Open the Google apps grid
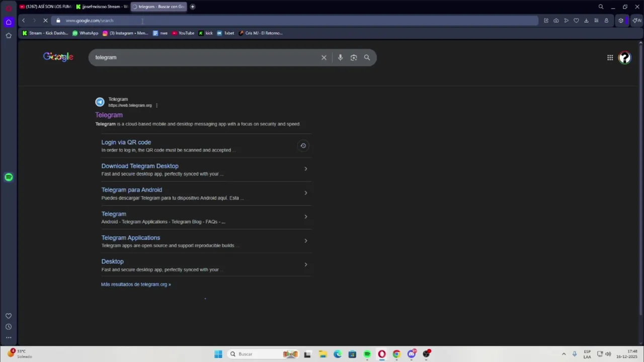The width and height of the screenshot is (644, 362). click(x=610, y=58)
